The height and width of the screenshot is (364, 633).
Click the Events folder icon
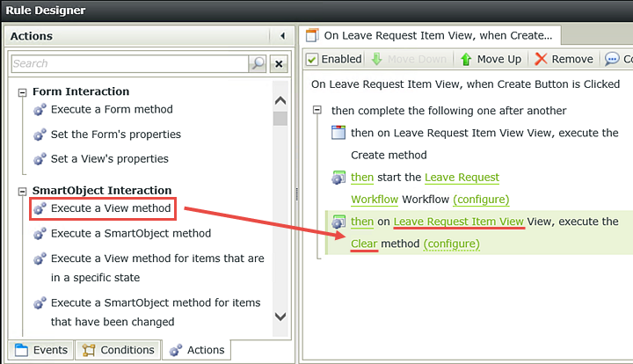point(21,350)
